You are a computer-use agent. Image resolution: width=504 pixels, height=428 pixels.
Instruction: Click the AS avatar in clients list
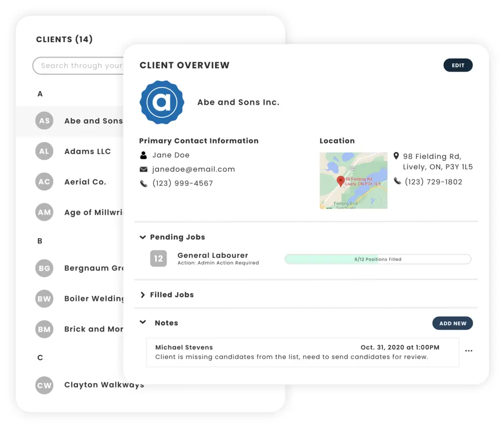point(44,121)
